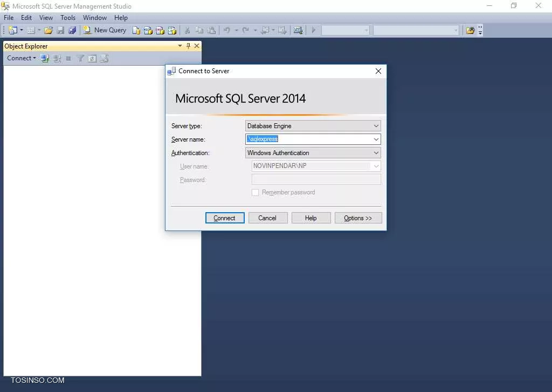Expand the Server type dropdown
Screen dimensions: 552x392
[x=376, y=126]
